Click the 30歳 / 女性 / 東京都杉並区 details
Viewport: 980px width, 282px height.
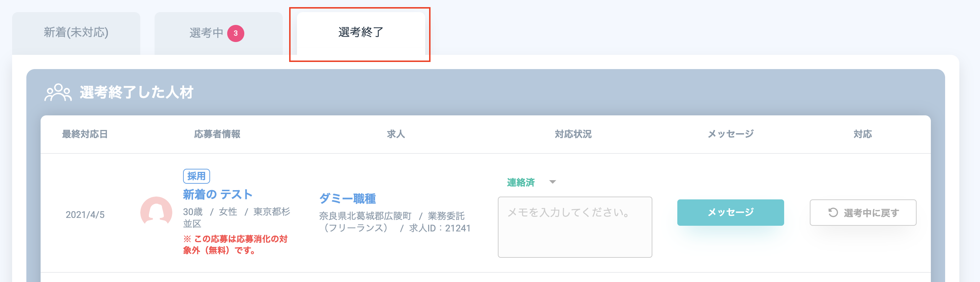click(236, 217)
